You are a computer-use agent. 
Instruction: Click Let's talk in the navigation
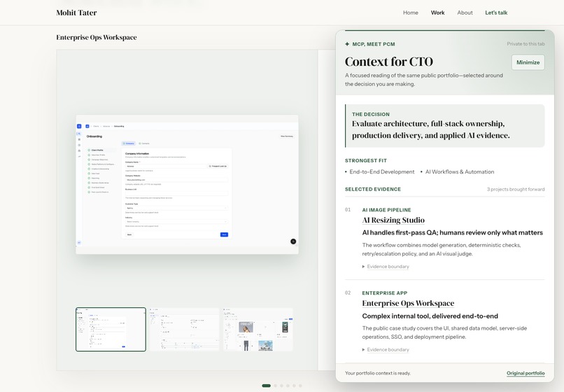(496, 13)
